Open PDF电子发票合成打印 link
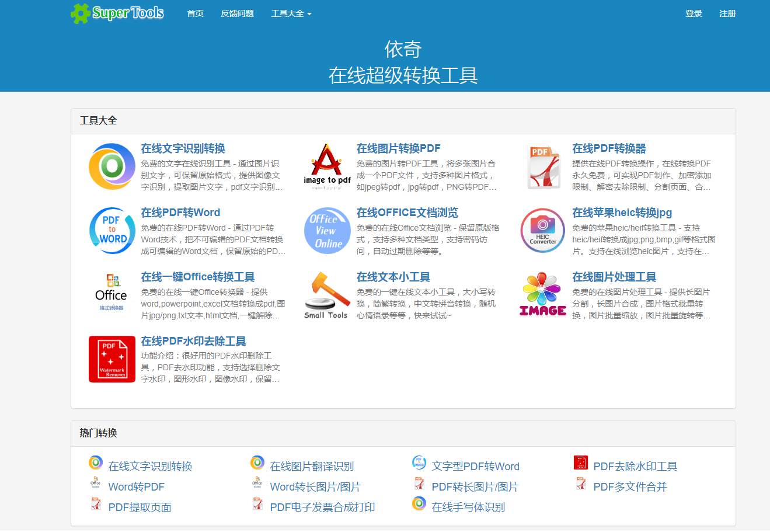 click(322, 507)
